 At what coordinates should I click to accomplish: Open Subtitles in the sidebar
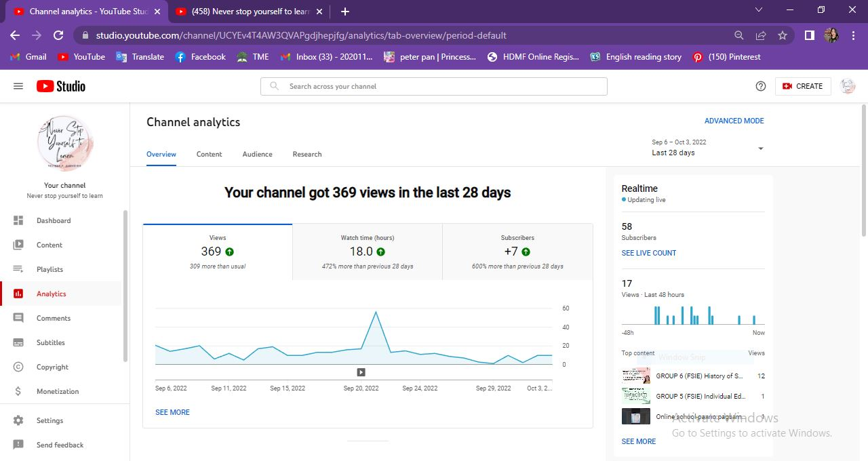coord(61,342)
